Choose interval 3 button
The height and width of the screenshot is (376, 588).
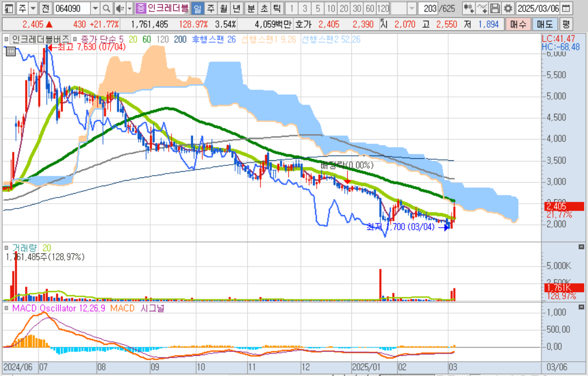point(305,8)
